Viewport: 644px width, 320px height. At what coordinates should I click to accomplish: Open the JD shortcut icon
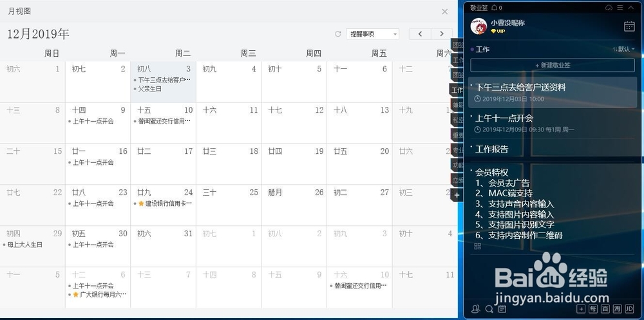(x=629, y=309)
